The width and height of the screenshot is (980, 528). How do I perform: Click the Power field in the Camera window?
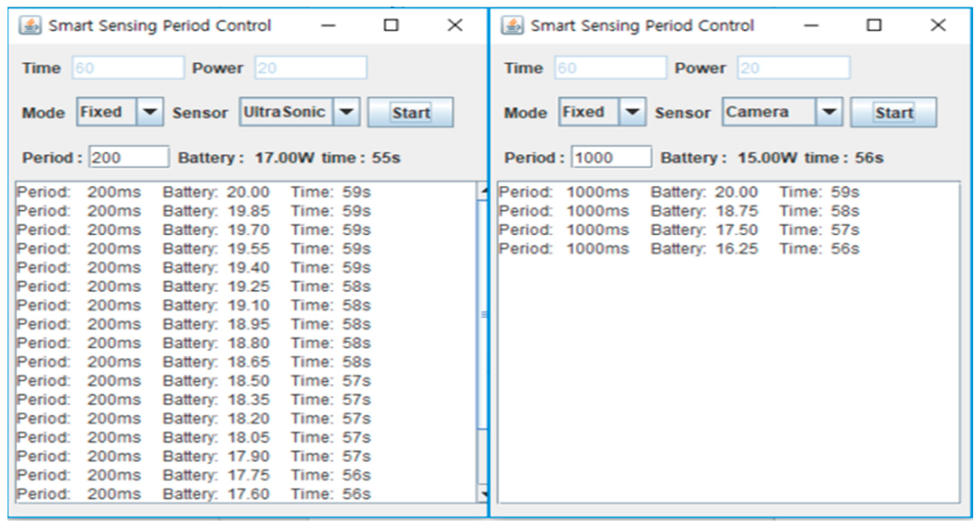793,68
